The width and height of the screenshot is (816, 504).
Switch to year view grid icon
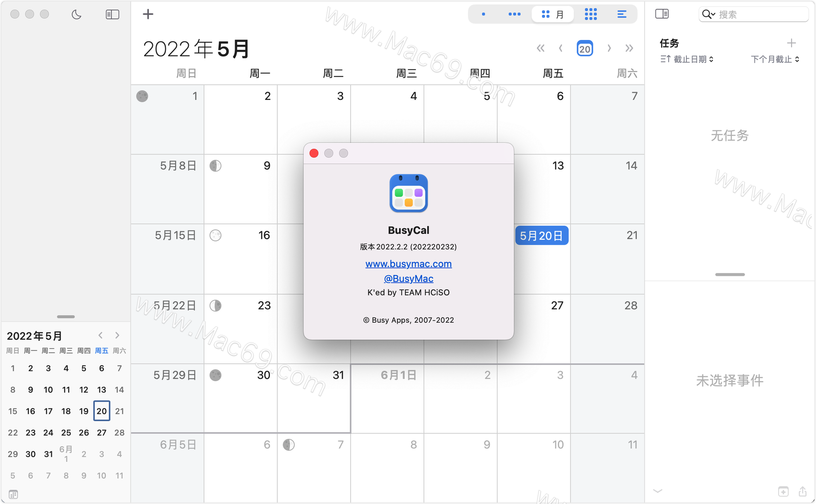point(591,14)
